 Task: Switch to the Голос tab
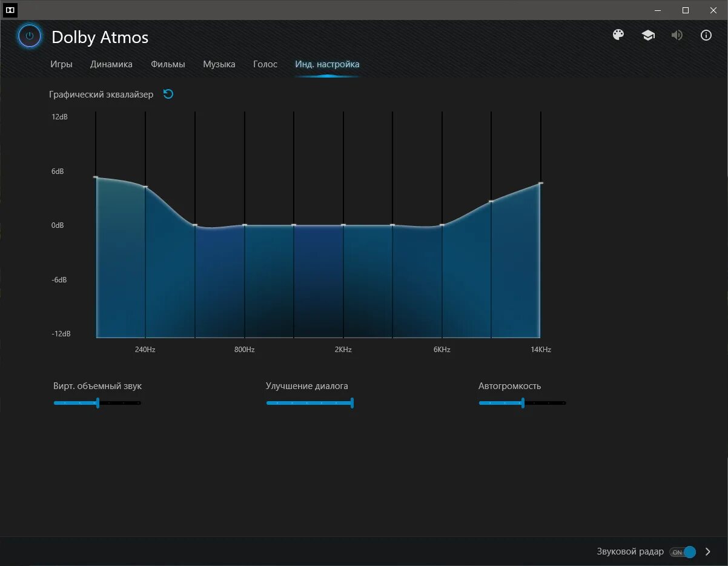pyautogui.click(x=265, y=64)
